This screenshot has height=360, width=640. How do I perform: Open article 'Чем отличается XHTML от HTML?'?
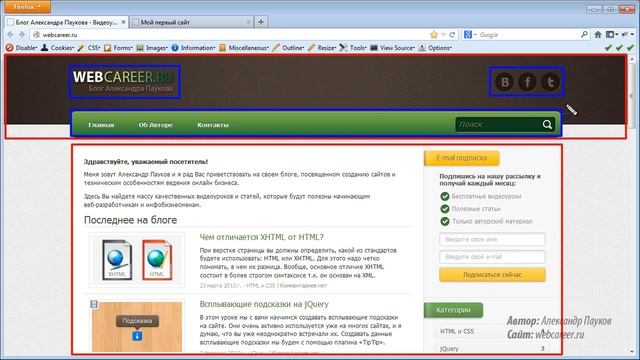(x=261, y=237)
